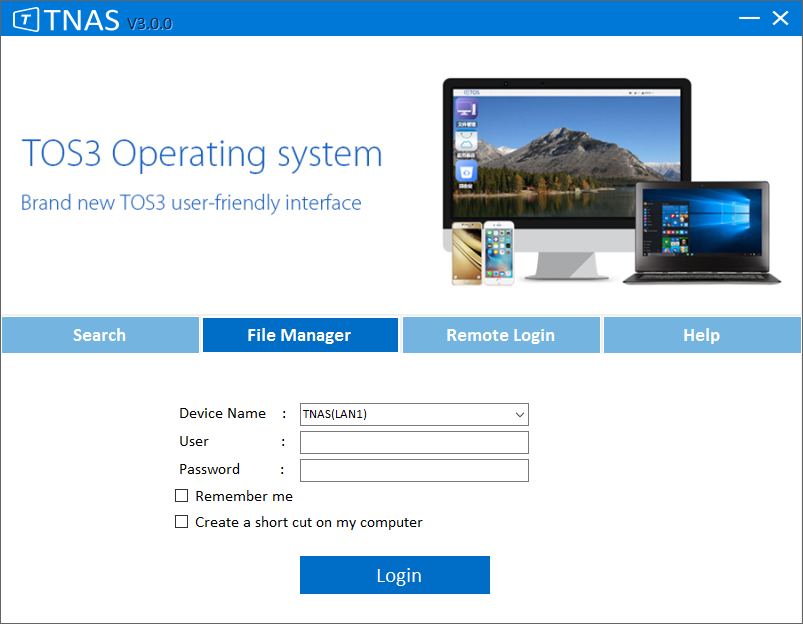Tick Create a short cut on my computer
Viewport: 803px width, 624px height.
(181, 522)
